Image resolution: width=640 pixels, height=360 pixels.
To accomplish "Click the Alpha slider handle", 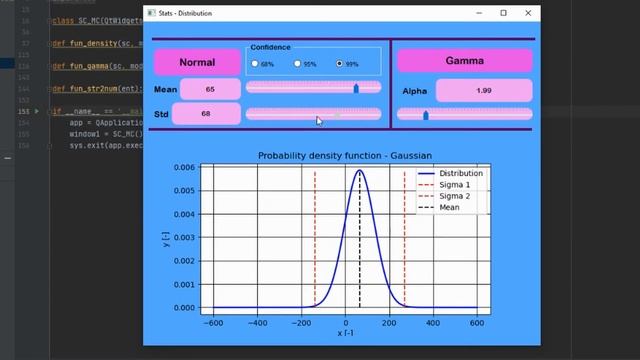I will coord(426,115).
